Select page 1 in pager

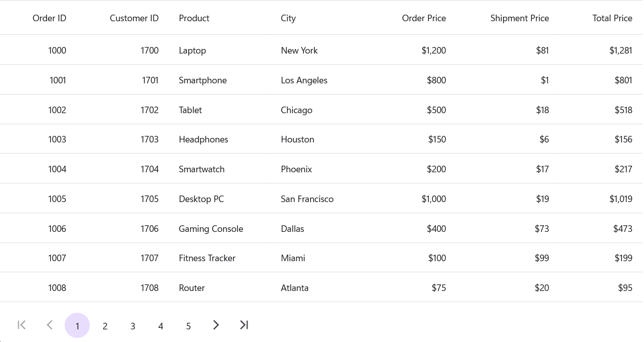pos(77,326)
